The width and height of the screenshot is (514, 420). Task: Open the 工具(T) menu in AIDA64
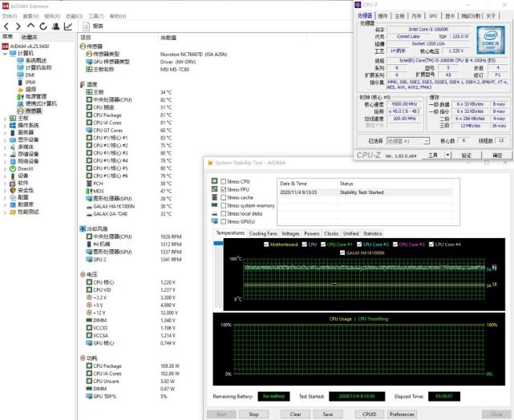[95, 15]
